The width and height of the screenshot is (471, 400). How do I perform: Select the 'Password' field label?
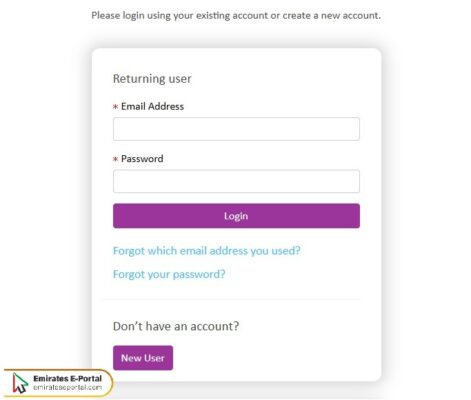point(142,159)
